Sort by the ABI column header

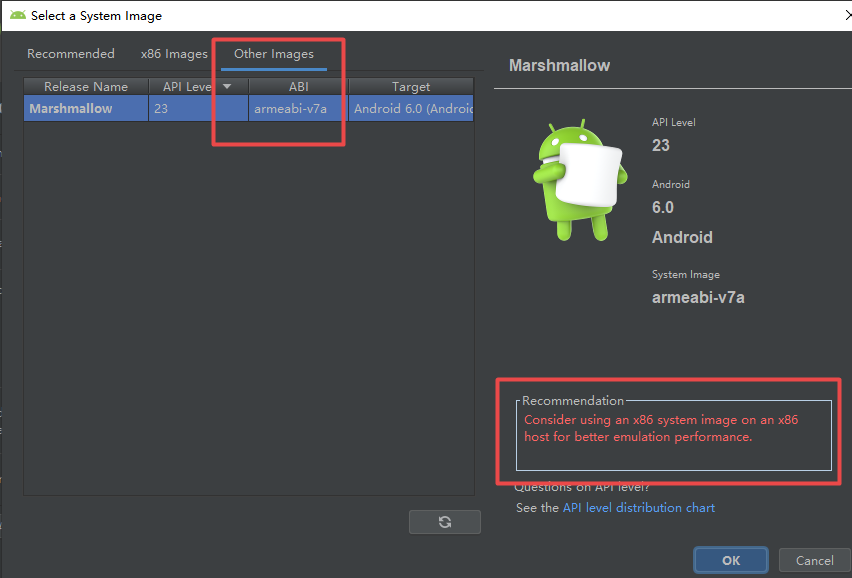pyautogui.click(x=298, y=86)
